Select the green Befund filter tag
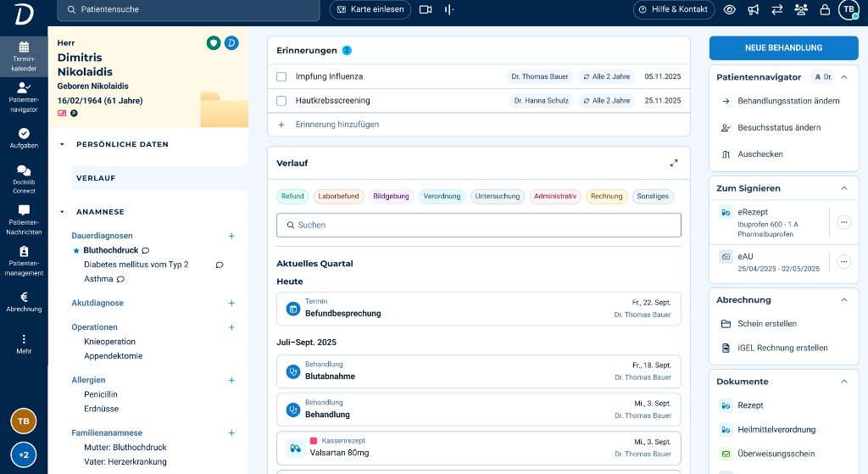The width and height of the screenshot is (868, 474). (x=292, y=197)
